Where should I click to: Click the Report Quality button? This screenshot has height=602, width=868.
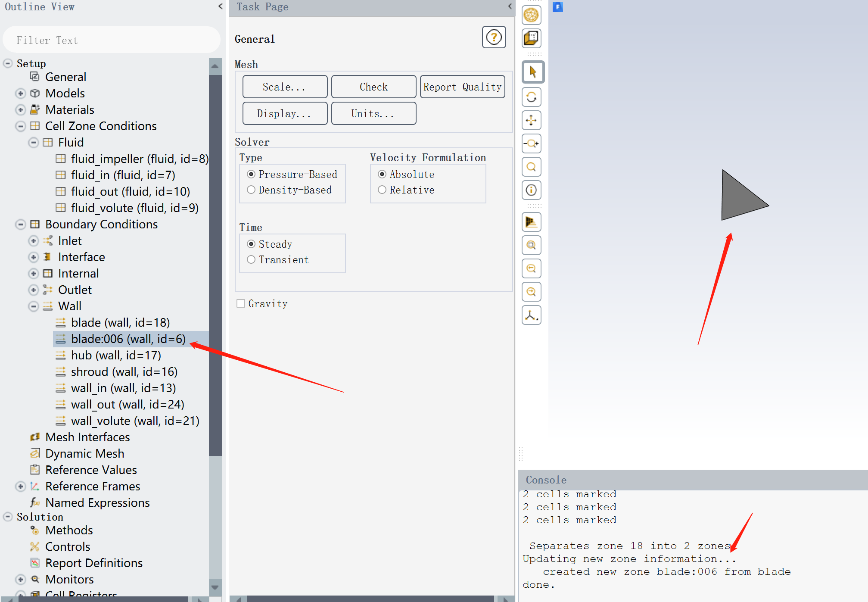[x=462, y=87]
